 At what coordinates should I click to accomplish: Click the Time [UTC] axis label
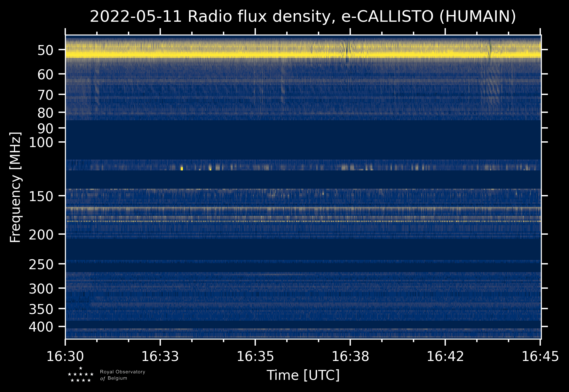303,375
